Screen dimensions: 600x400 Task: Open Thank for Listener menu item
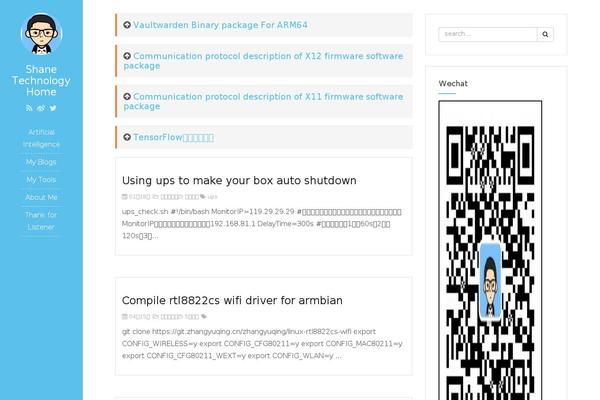(x=41, y=221)
